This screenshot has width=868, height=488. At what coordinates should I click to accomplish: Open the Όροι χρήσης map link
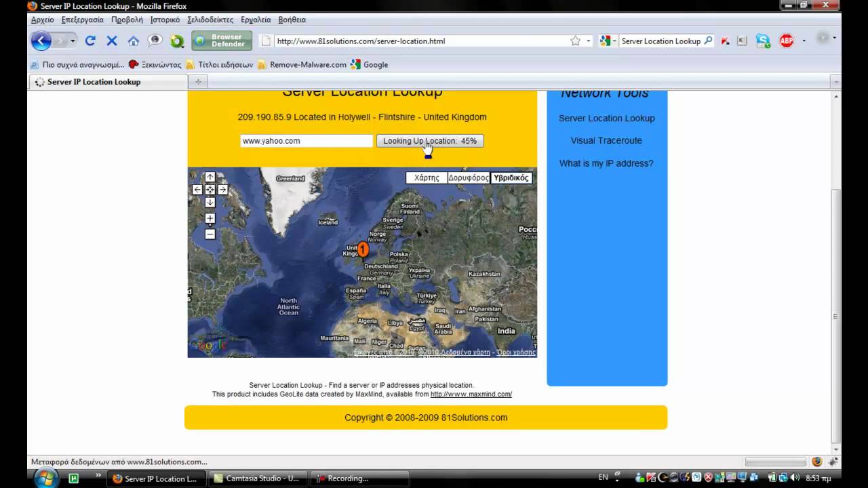(x=516, y=352)
